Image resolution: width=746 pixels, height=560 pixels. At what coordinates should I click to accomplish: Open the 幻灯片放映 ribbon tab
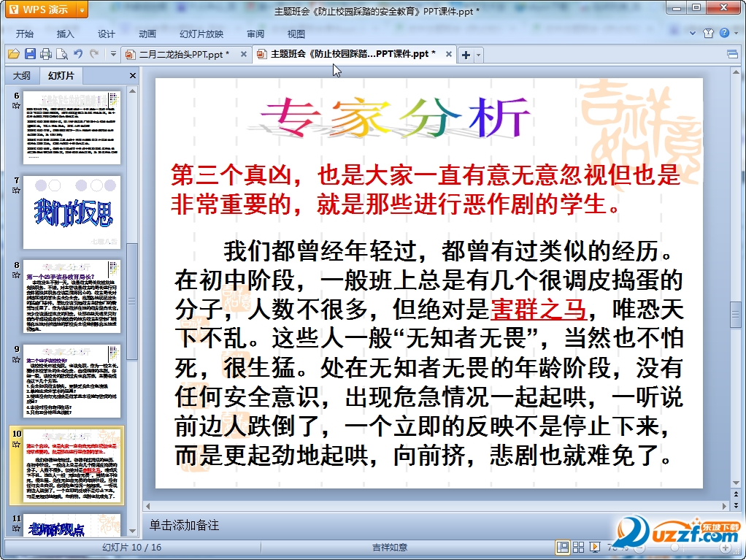point(201,34)
